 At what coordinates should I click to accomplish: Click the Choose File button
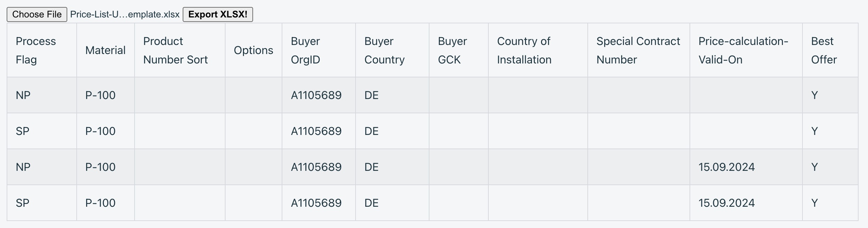37,15
